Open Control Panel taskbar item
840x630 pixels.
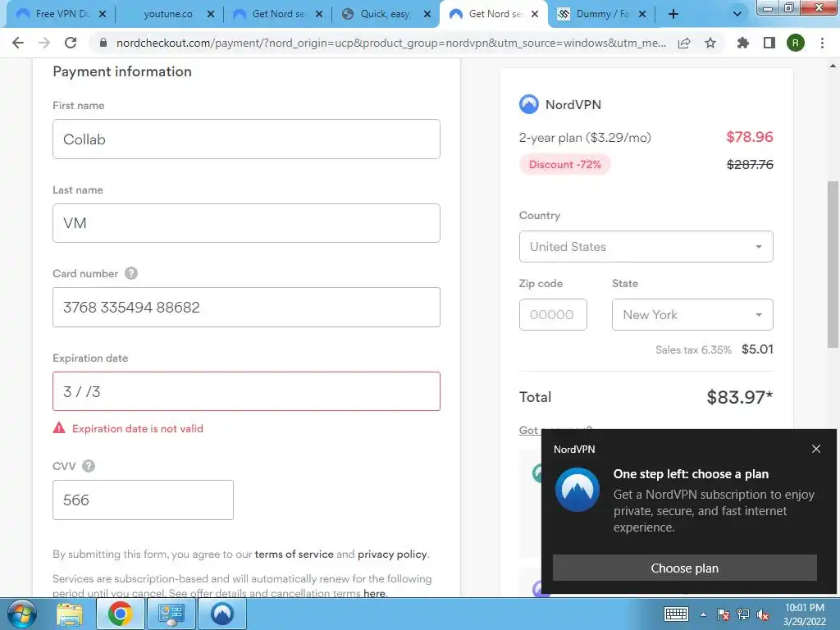click(x=171, y=614)
